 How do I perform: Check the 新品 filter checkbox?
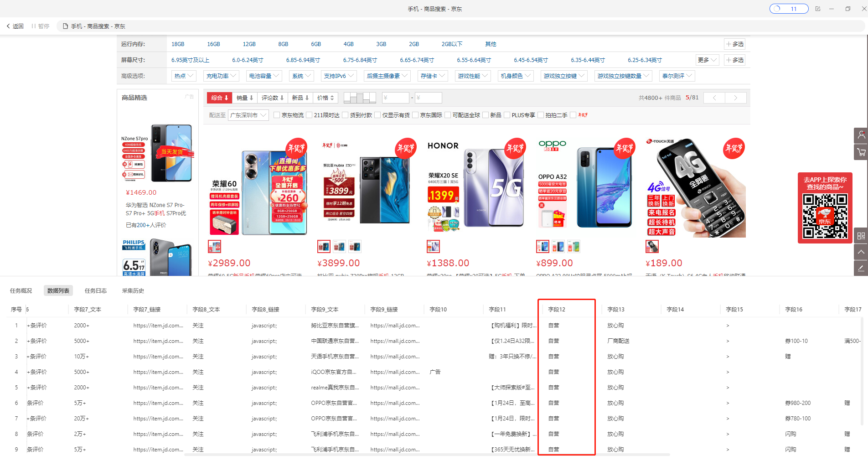click(x=486, y=115)
